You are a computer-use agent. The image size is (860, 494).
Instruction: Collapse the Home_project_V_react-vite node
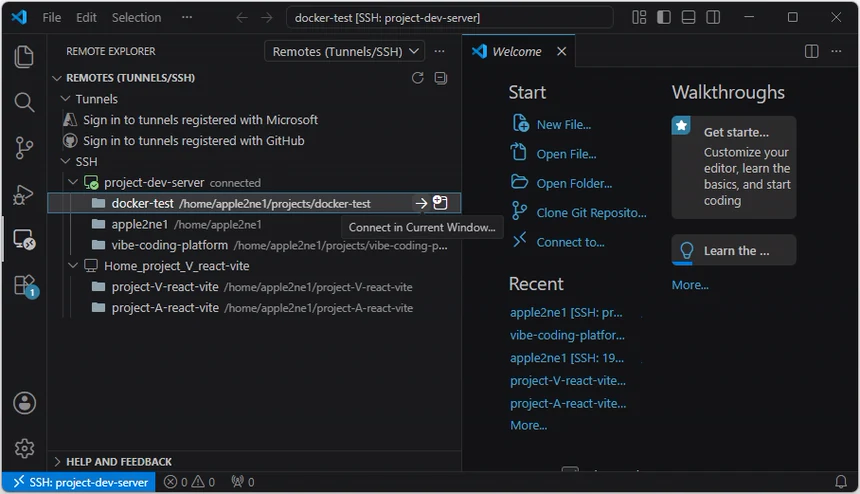(x=73, y=265)
